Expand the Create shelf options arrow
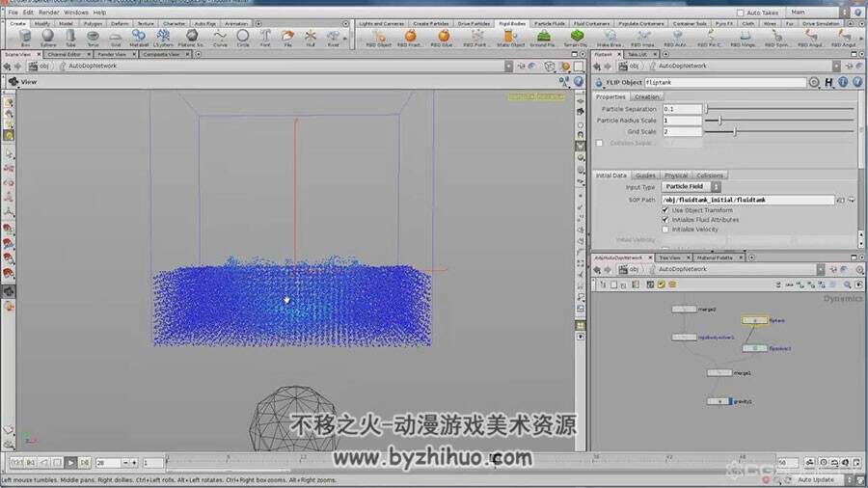The image size is (868, 488). click(346, 24)
